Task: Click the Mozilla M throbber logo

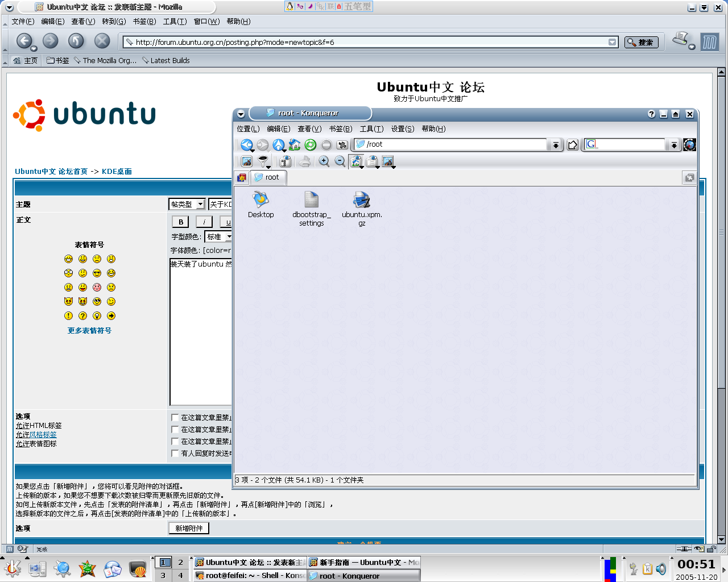Action: pos(709,41)
